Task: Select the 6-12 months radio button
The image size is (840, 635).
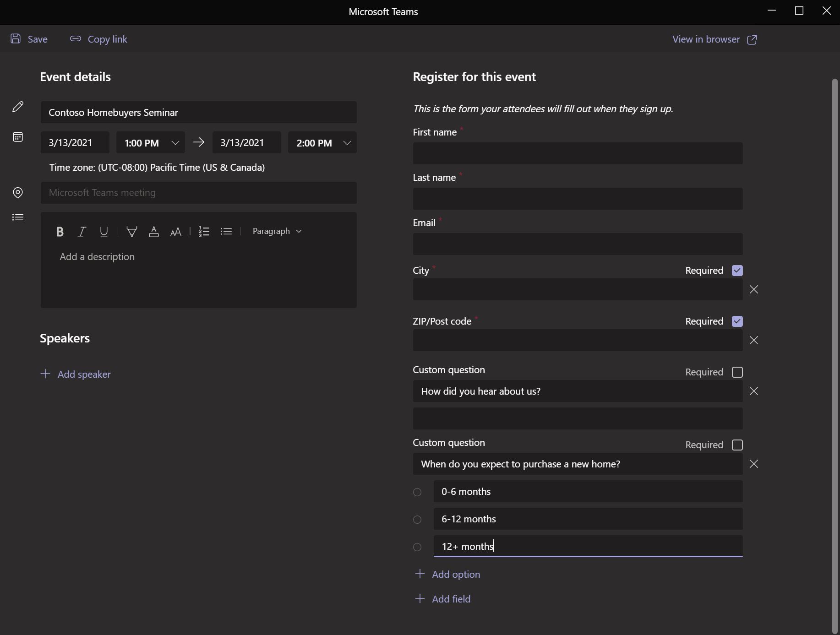Action: [417, 520]
